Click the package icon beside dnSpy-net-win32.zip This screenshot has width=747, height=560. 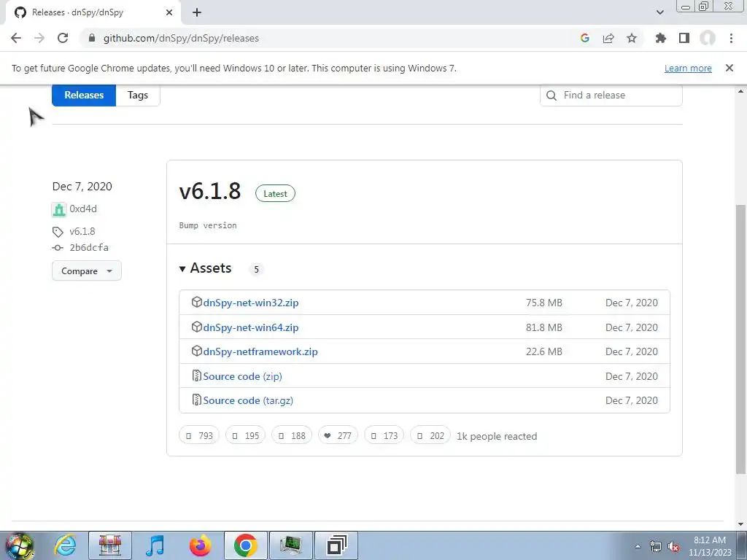pyautogui.click(x=197, y=302)
